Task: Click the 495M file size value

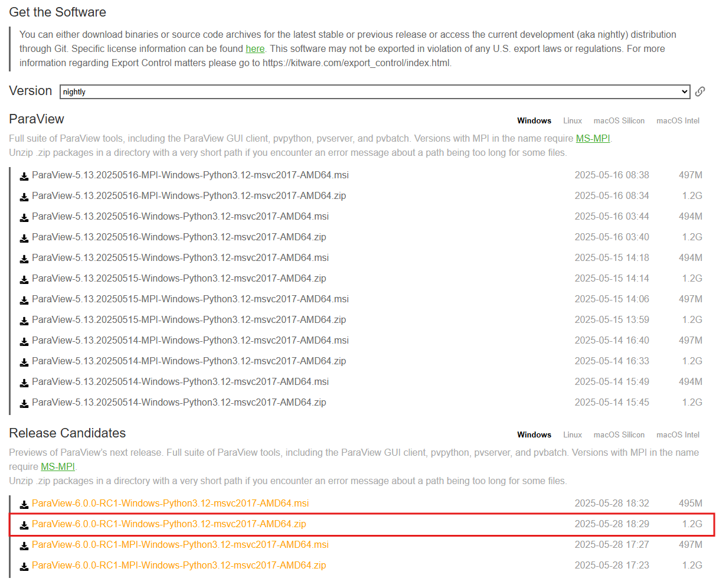Action: 691,503
